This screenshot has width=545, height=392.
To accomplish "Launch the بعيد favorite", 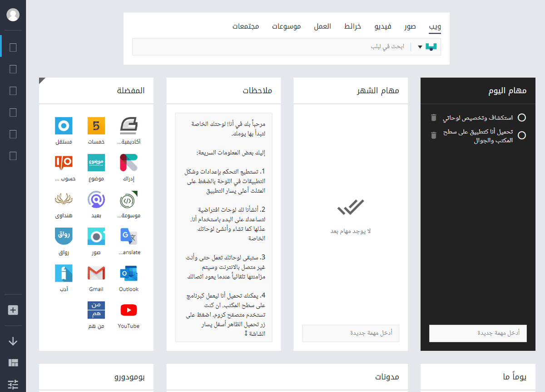I will coord(96,199).
